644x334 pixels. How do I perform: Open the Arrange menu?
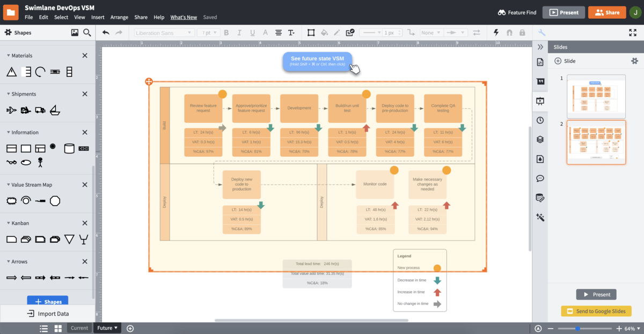[119, 17]
